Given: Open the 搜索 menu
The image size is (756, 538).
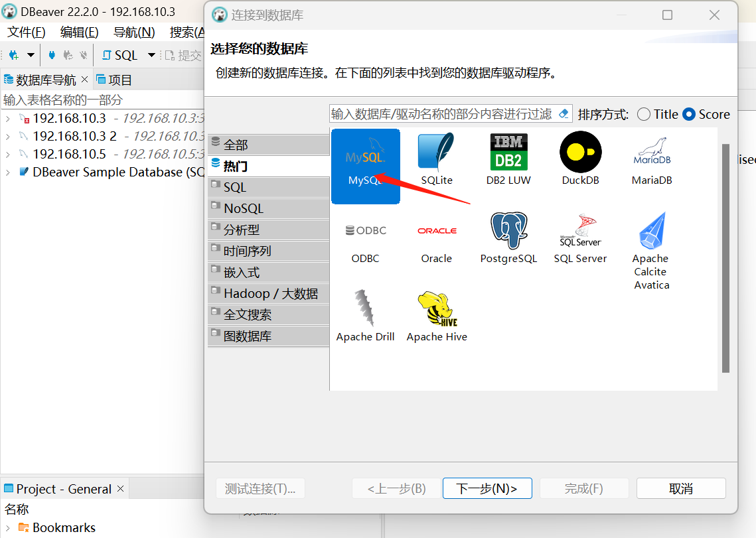Looking at the screenshot, I should tap(187, 33).
